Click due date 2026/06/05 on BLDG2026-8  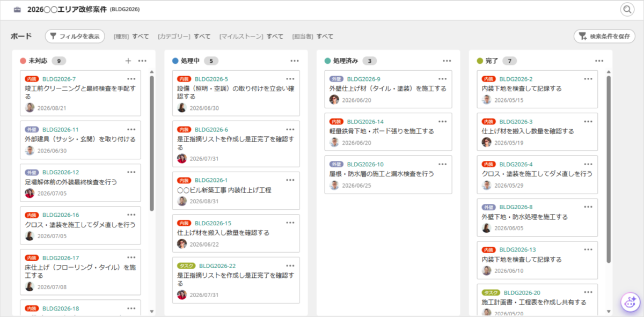tap(509, 228)
